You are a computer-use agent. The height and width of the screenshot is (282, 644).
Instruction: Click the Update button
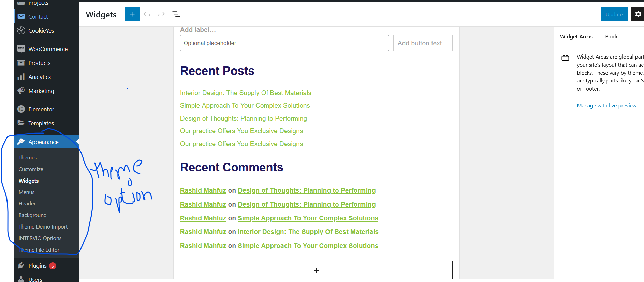point(614,14)
